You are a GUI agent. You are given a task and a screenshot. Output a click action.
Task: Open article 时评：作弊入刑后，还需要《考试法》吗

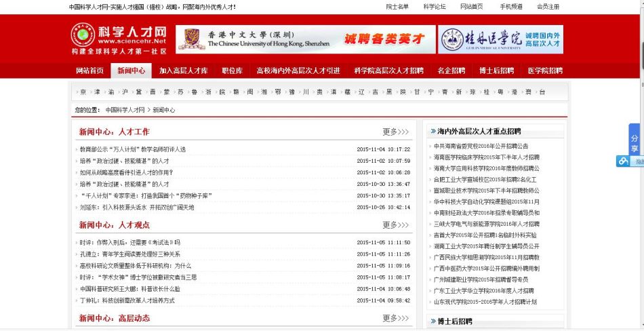coord(129,243)
